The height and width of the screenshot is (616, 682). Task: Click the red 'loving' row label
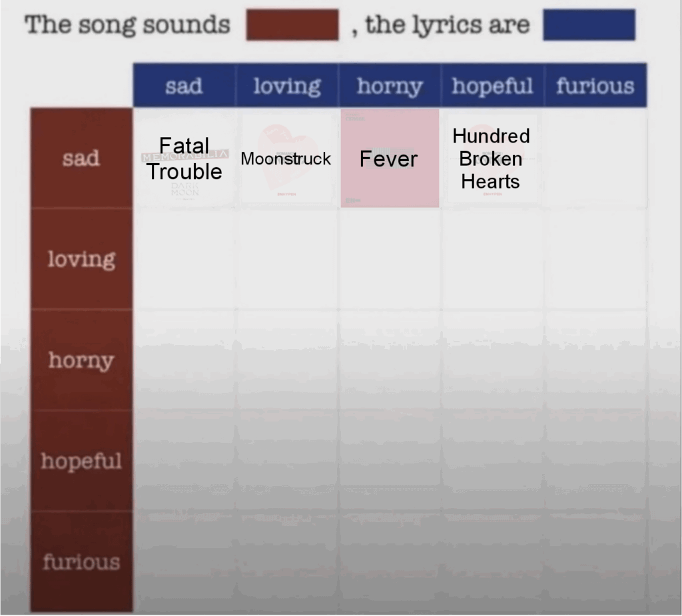point(81,259)
